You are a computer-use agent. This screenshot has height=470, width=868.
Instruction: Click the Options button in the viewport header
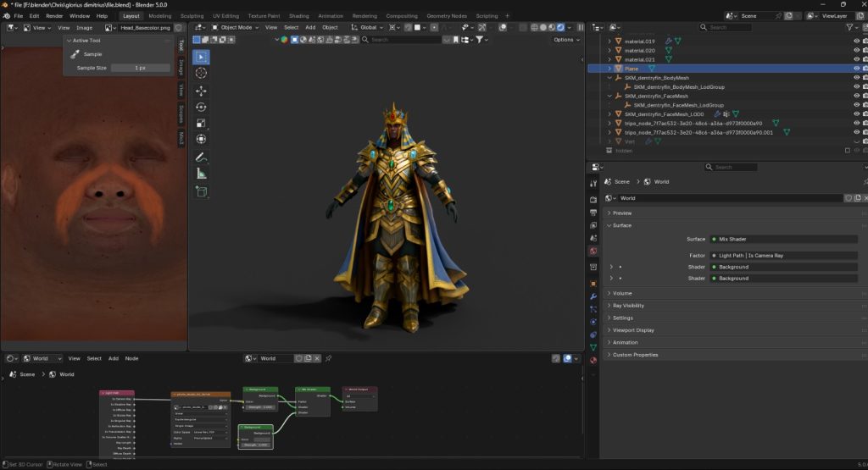[565, 40]
